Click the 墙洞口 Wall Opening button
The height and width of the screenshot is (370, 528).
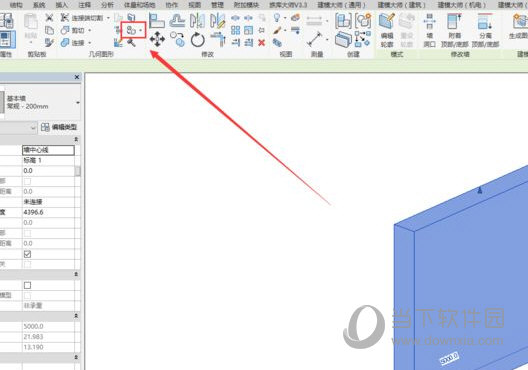(x=429, y=30)
